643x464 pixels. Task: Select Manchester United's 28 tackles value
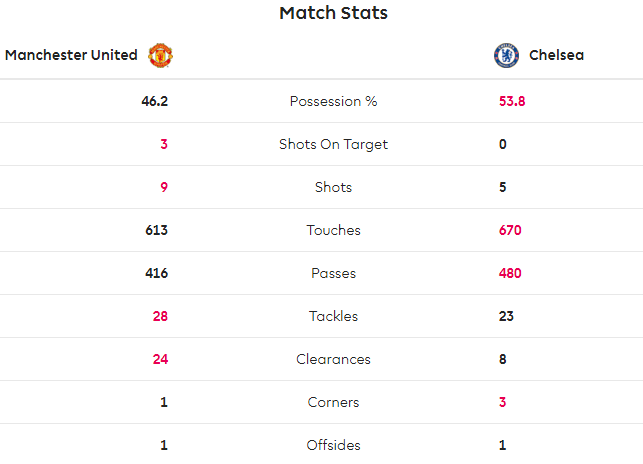[x=160, y=316]
